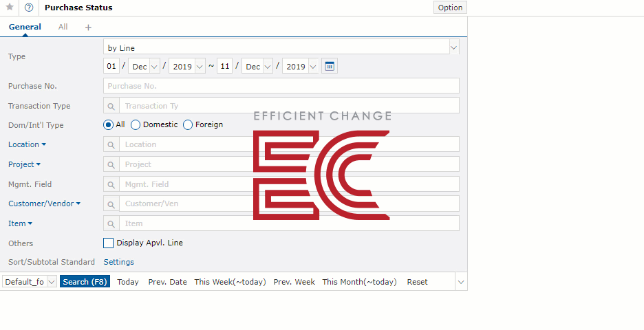Click the Project input field
This screenshot has height=330, width=644.
289,164
